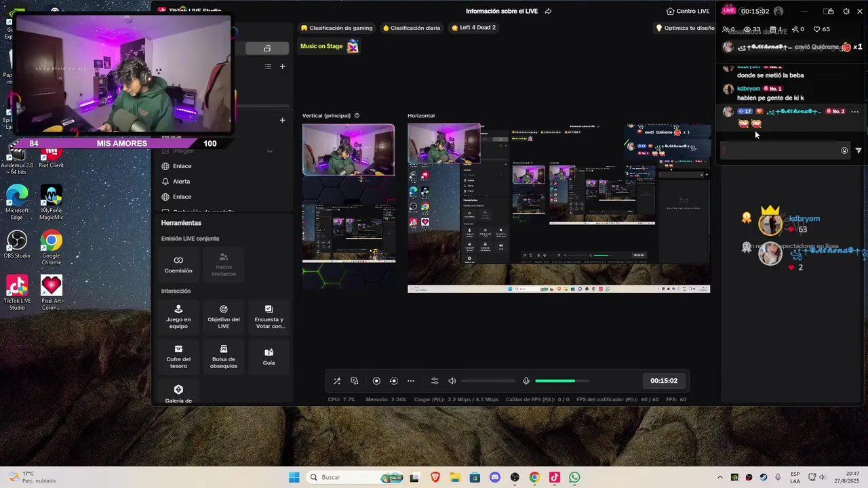The height and width of the screenshot is (488, 868).
Task: Adjust the green microphone level slider
Action: pyautogui.click(x=561, y=381)
